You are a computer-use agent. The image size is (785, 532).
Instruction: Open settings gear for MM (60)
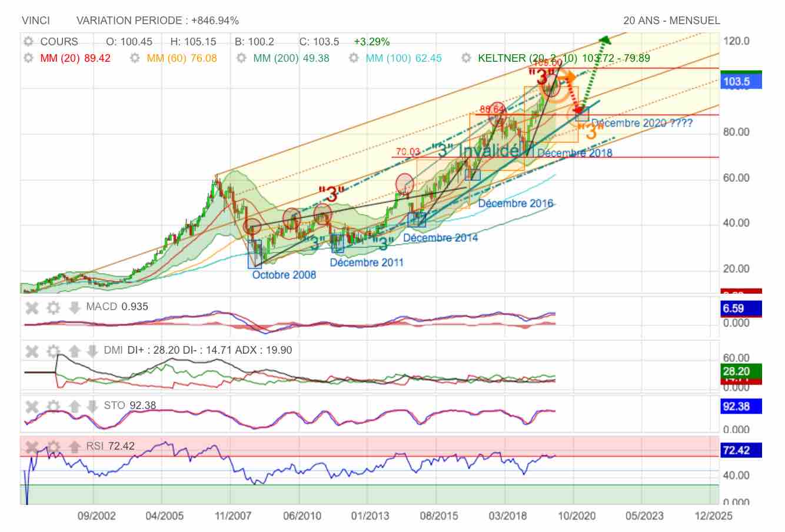(x=135, y=58)
